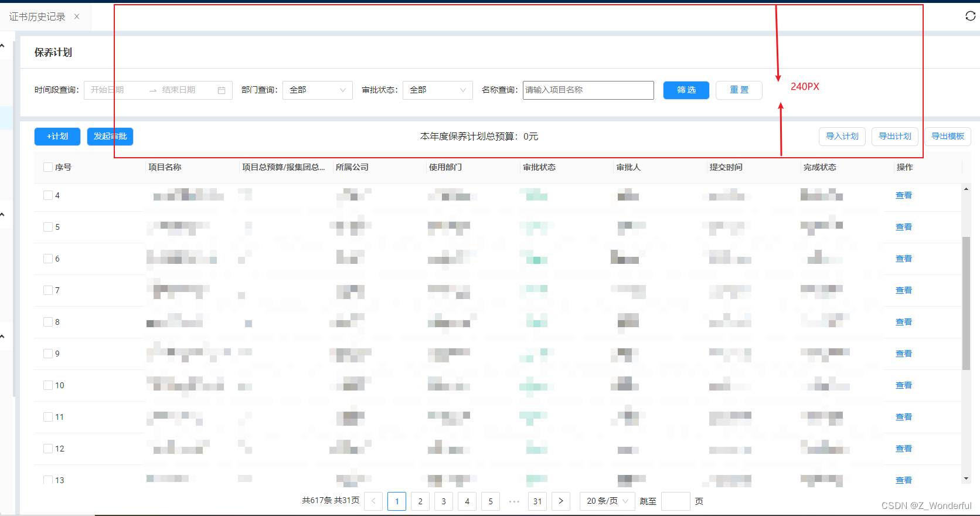Click the 重置 reset button
The image size is (980, 516).
(739, 90)
